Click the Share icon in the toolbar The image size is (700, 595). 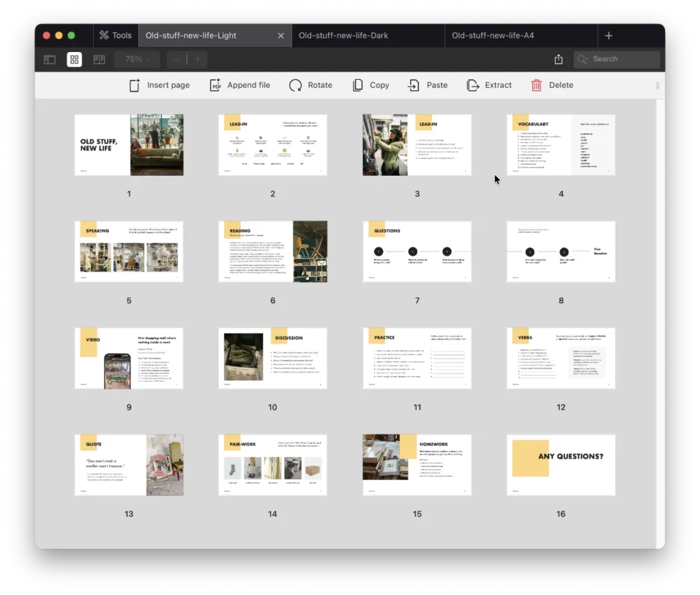pyautogui.click(x=558, y=59)
